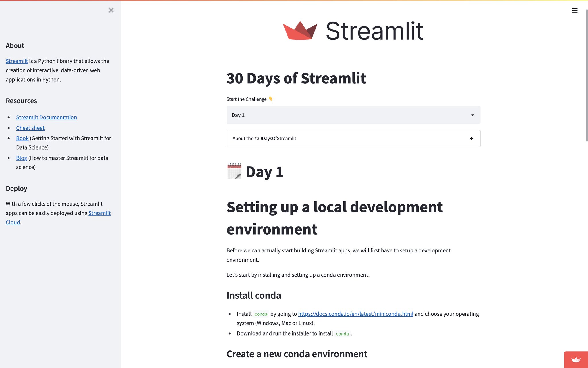Click the 30 Days of Streamlit heading
The width and height of the screenshot is (588, 368).
click(296, 78)
